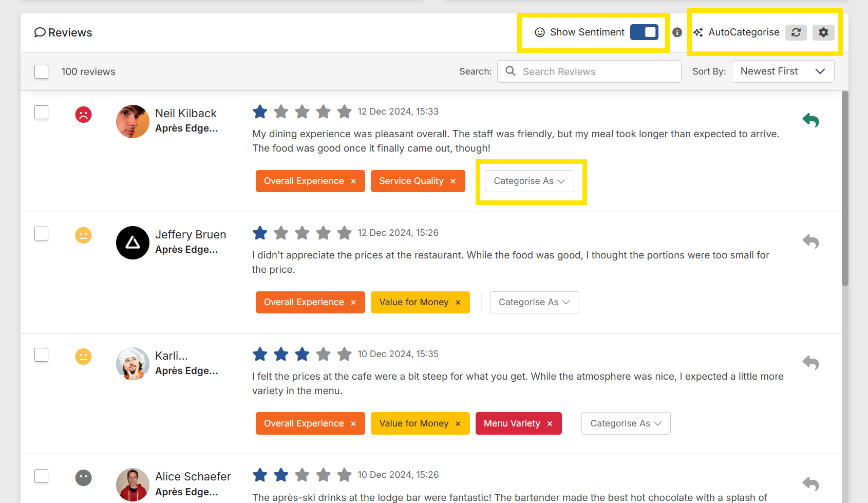Screen dimensions: 868x503
Task: Tick the checkbox for Jeffery Bruen's review
Action: pos(42,234)
